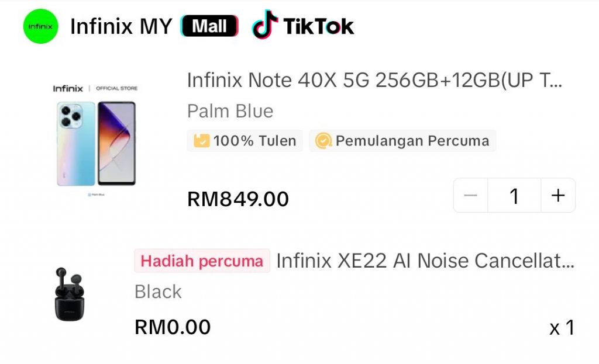Tap the black Mall badge
The image size is (599, 364).
point(209,26)
